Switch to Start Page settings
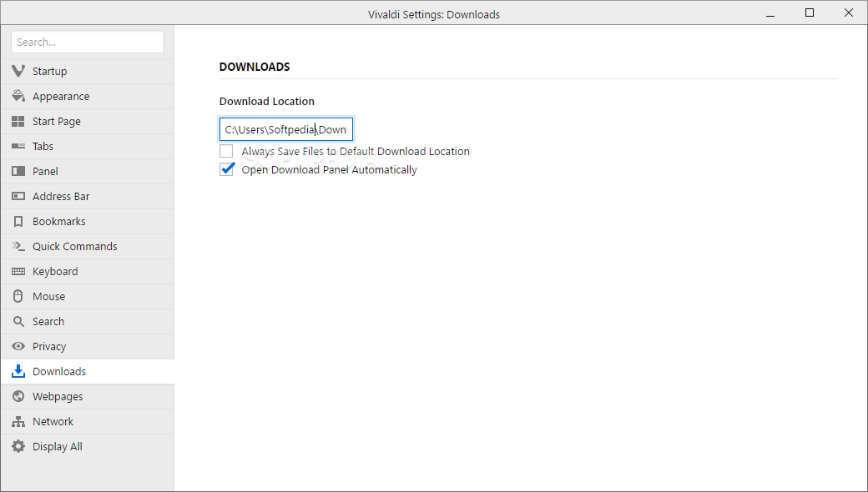Screen dimensions: 868x492 (x=88, y=121)
